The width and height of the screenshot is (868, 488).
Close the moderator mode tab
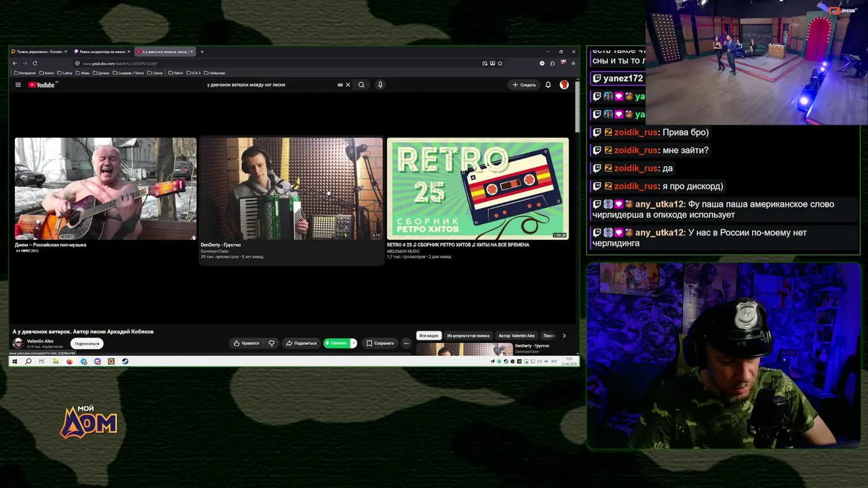click(x=128, y=52)
